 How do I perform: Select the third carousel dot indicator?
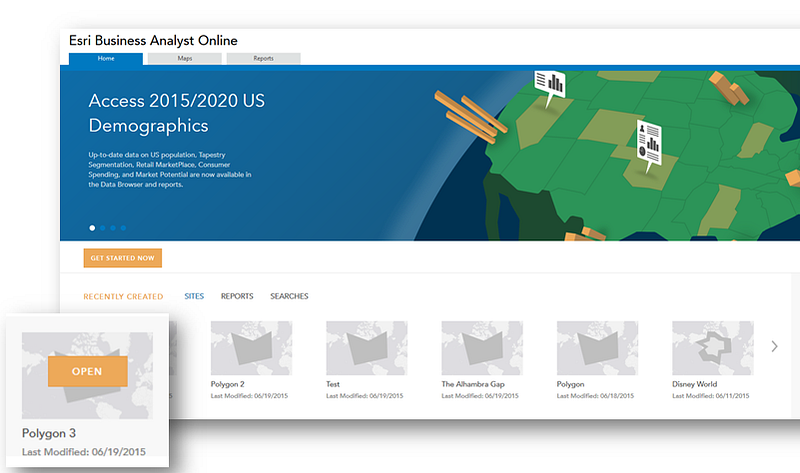(113, 228)
